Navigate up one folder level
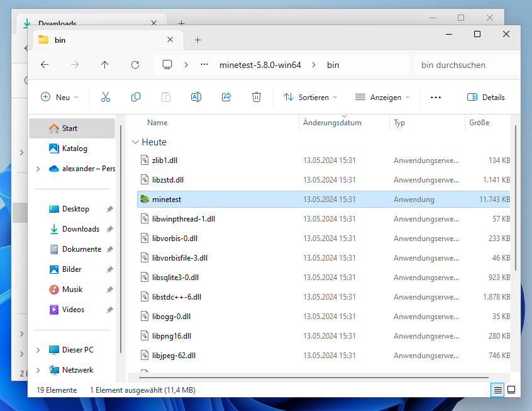532x411 pixels. (x=105, y=65)
